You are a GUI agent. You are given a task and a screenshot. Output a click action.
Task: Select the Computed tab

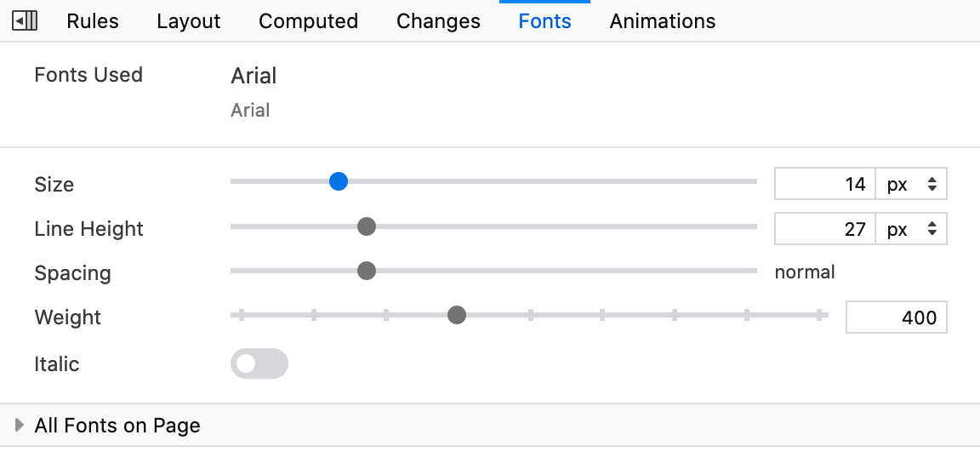click(308, 21)
